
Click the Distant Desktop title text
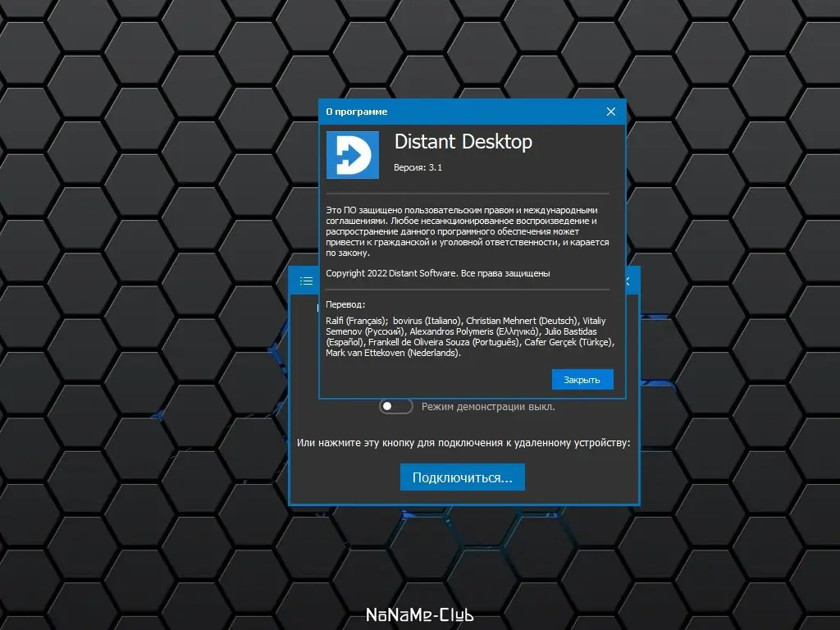pyautogui.click(x=463, y=142)
